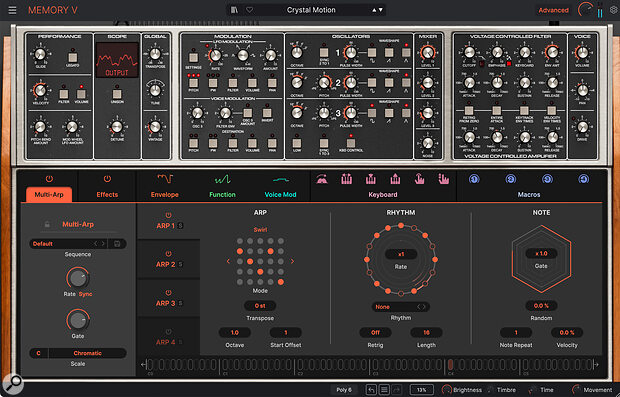Click the Multi-Arp Gate knob
Viewport: 620px width, 397px height.
78,320
